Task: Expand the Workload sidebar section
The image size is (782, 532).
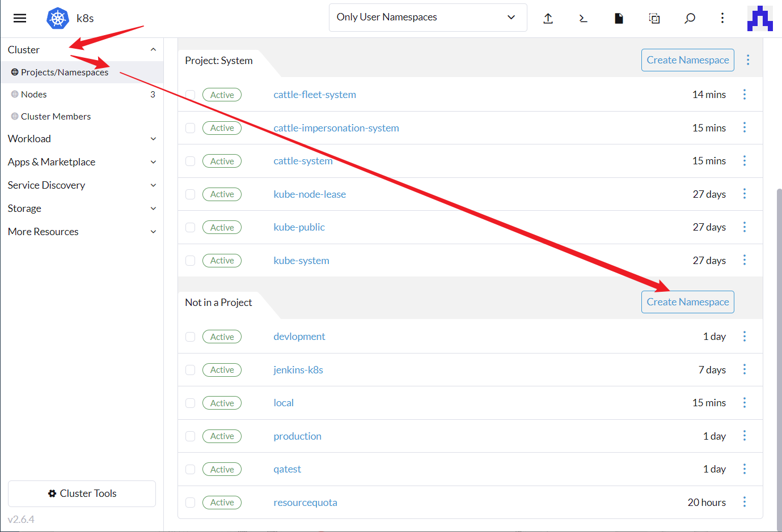Action: pyautogui.click(x=82, y=139)
